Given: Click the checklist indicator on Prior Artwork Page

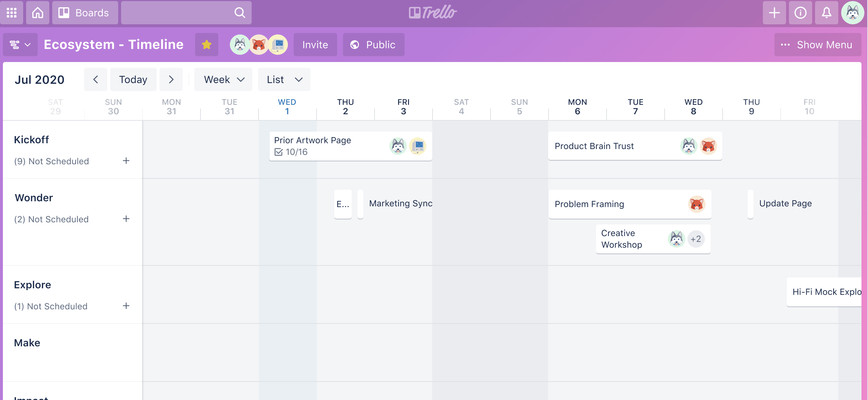Looking at the screenshot, I should (x=279, y=152).
